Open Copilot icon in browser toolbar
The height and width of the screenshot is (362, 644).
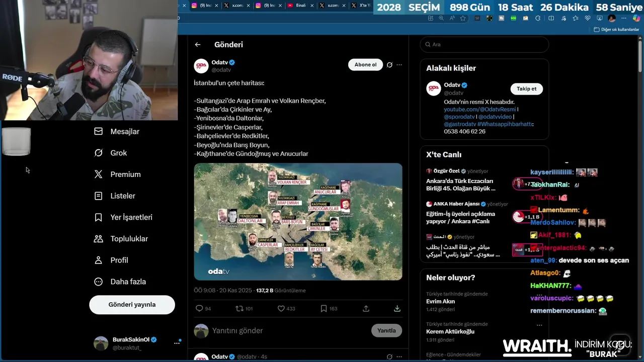[x=636, y=18]
